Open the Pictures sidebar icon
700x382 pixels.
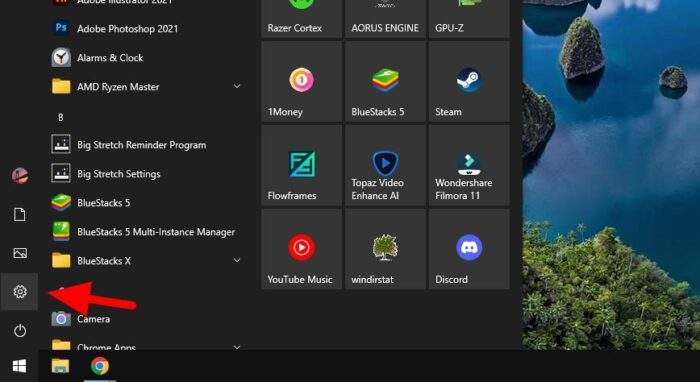[20, 253]
